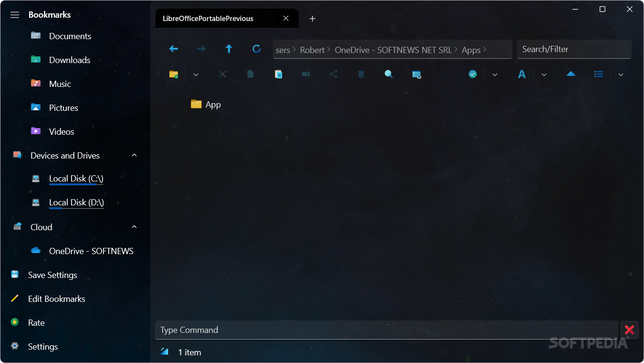Click the Copy icon in the toolbar
Screen dimensions: 644x363
pos(250,74)
